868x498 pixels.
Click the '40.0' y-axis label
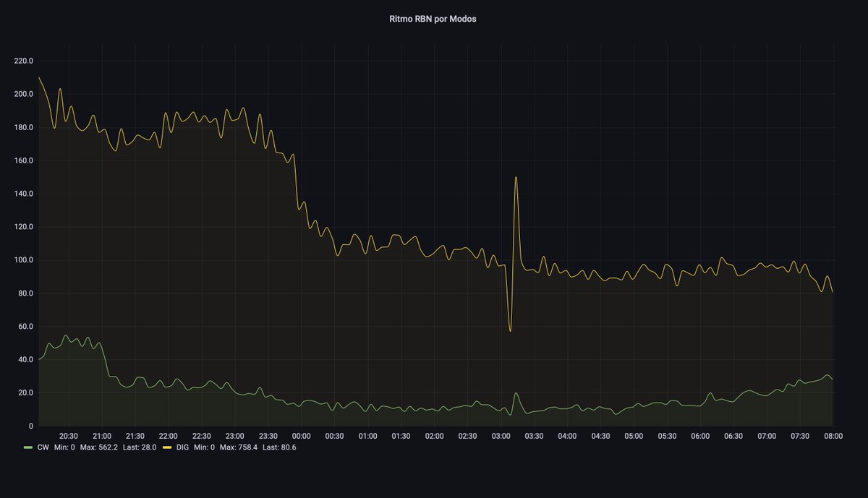[x=26, y=360]
